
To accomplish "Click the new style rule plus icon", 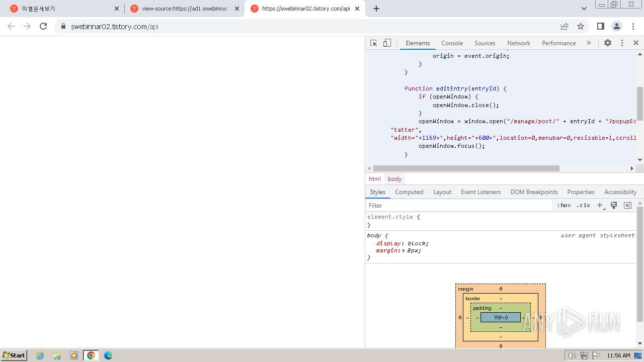I will pyautogui.click(x=600, y=205).
